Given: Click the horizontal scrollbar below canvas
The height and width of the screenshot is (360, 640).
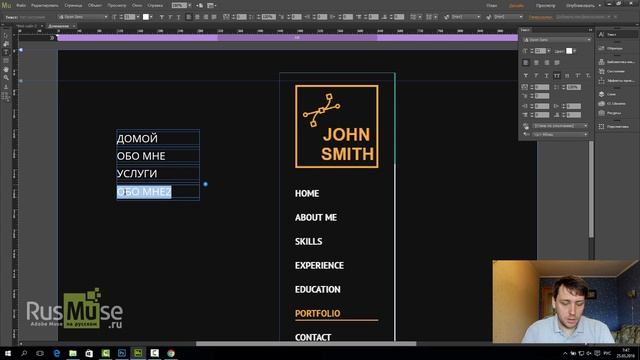Looking at the screenshot, I should 306,344.
